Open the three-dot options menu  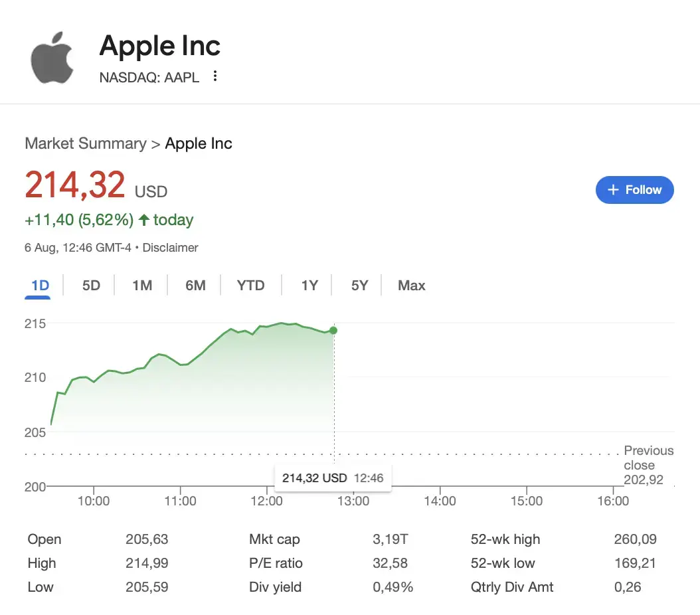click(215, 76)
